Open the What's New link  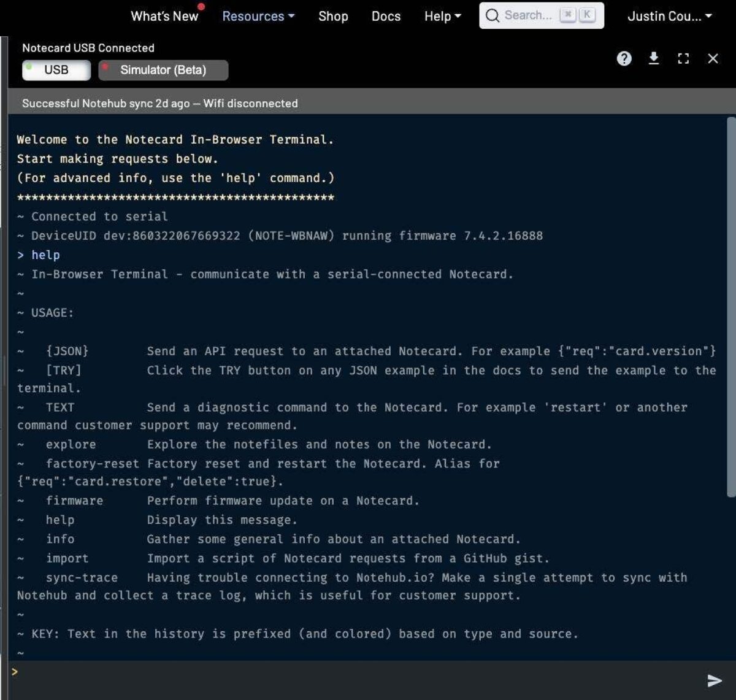164,17
